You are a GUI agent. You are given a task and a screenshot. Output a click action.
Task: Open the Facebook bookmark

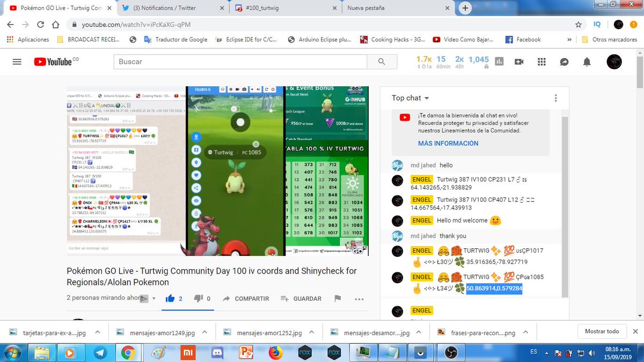[523, 40]
